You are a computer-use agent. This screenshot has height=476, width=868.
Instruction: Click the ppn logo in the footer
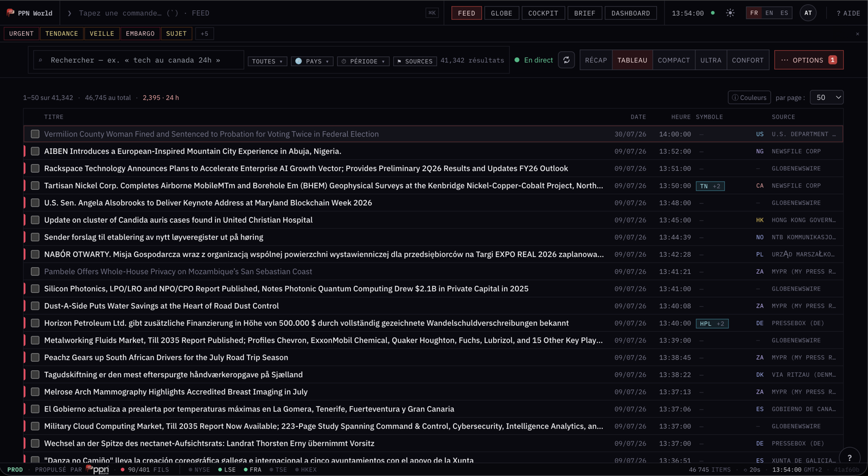(x=98, y=469)
